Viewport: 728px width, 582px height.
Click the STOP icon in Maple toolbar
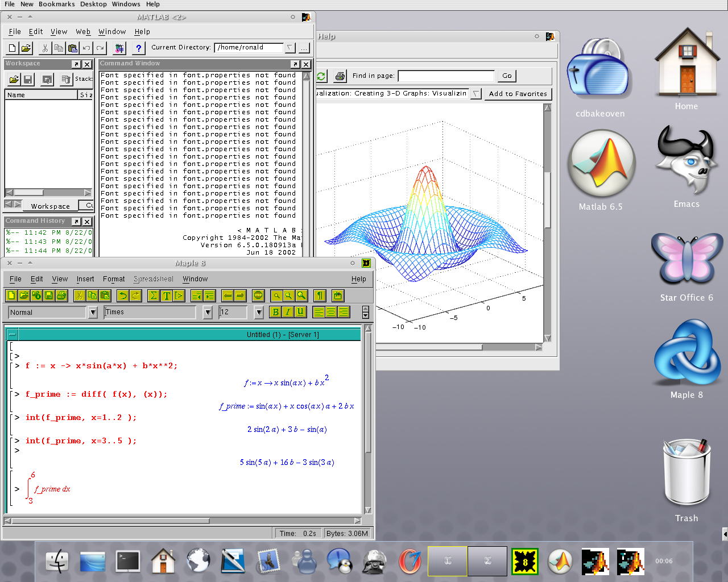258,296
